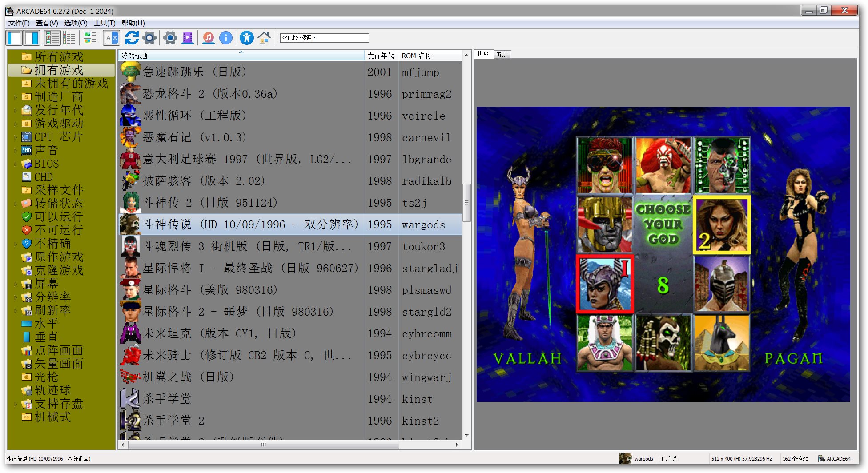Click the blue 水平 orientation icon

pyautogui.click(x=27, y=324)
